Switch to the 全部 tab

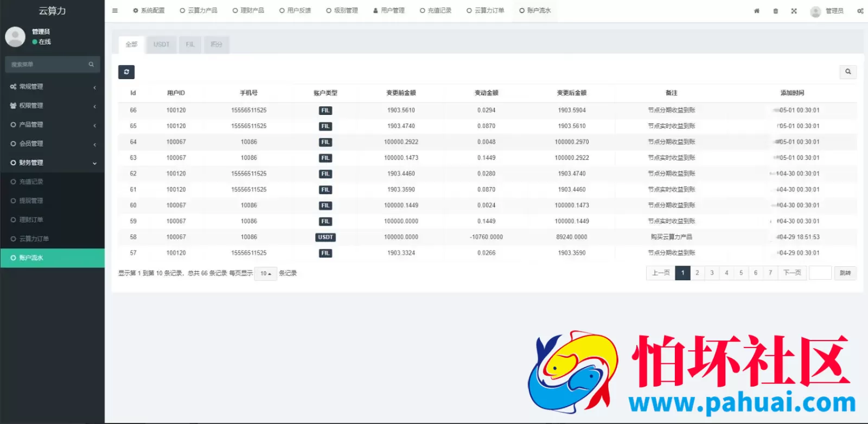[x=131, y=44]
